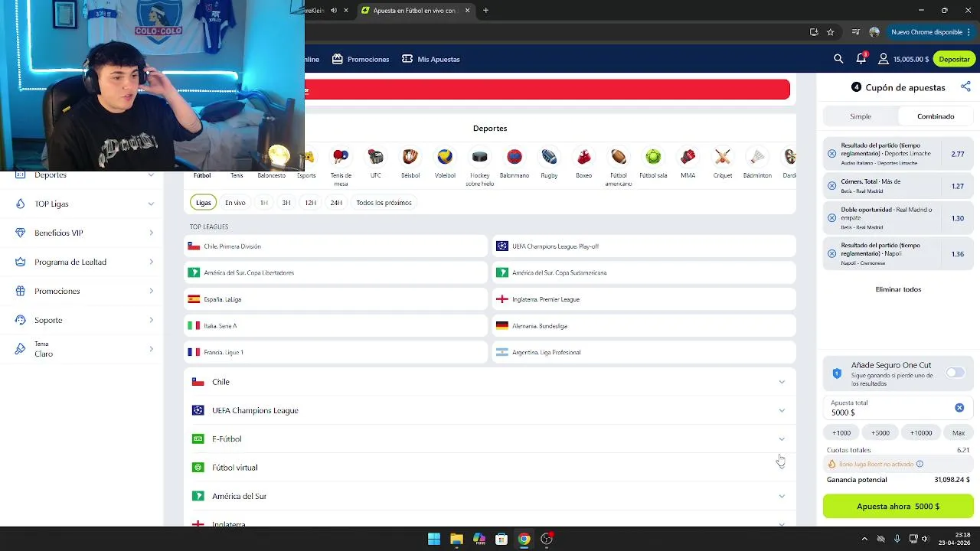
Task: Open a new Chrome tab
Action: tap(485, 11)
